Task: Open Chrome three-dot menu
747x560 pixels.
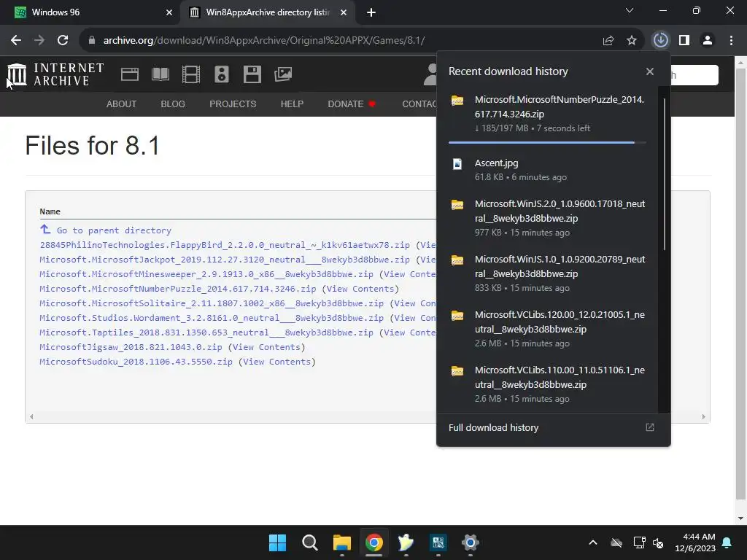Action: click(731, 41)
